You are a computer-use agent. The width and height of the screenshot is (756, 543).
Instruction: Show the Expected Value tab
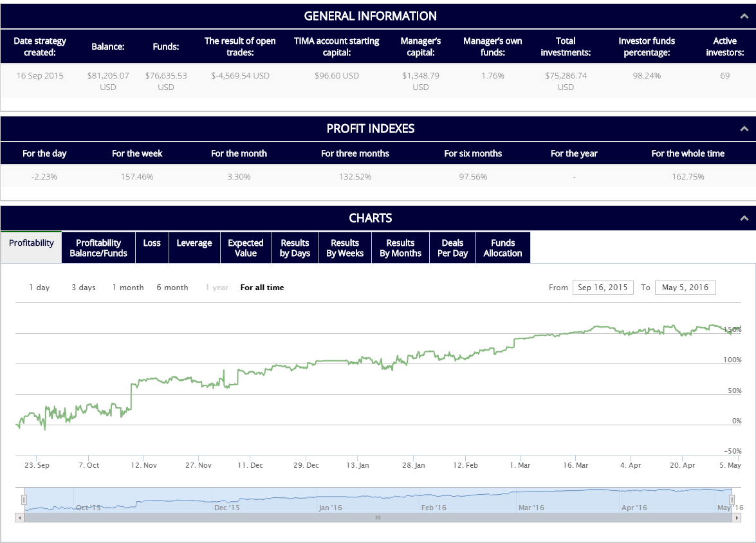tap(245, 248)
